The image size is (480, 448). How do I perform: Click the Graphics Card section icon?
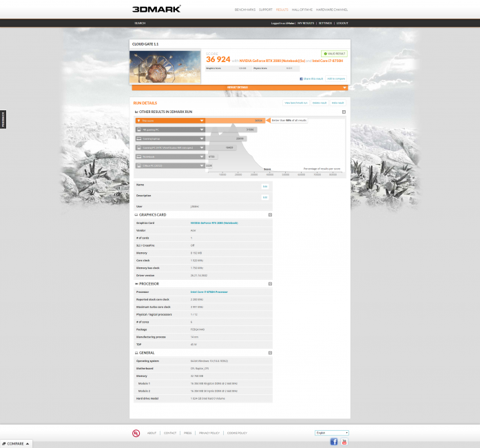click(136, 215)
